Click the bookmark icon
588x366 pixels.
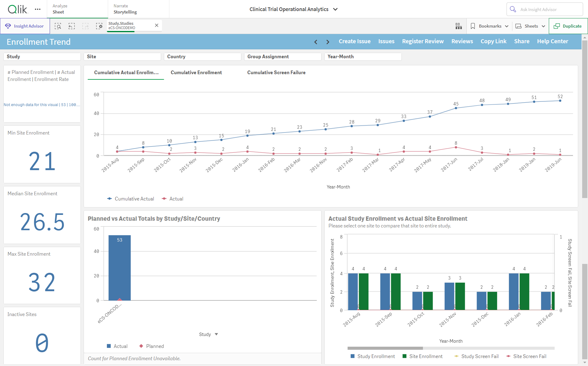(x=473, y=26)
